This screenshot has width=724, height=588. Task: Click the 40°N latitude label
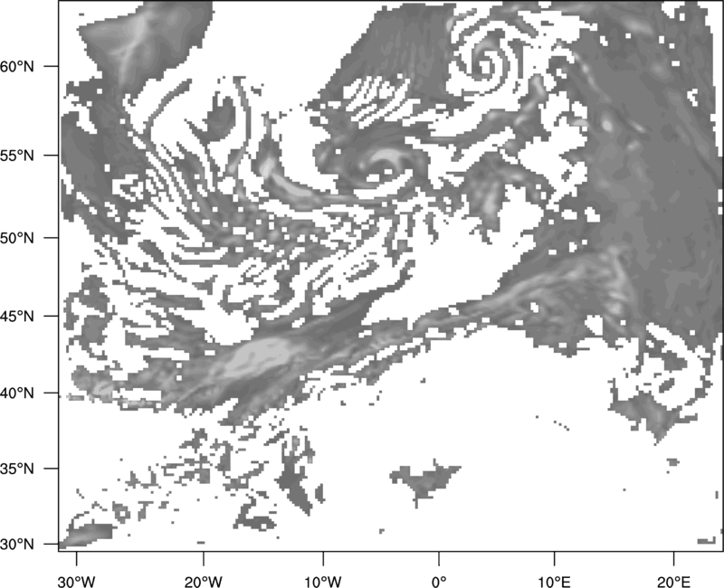pyautogui.click(x=17, y=394)
